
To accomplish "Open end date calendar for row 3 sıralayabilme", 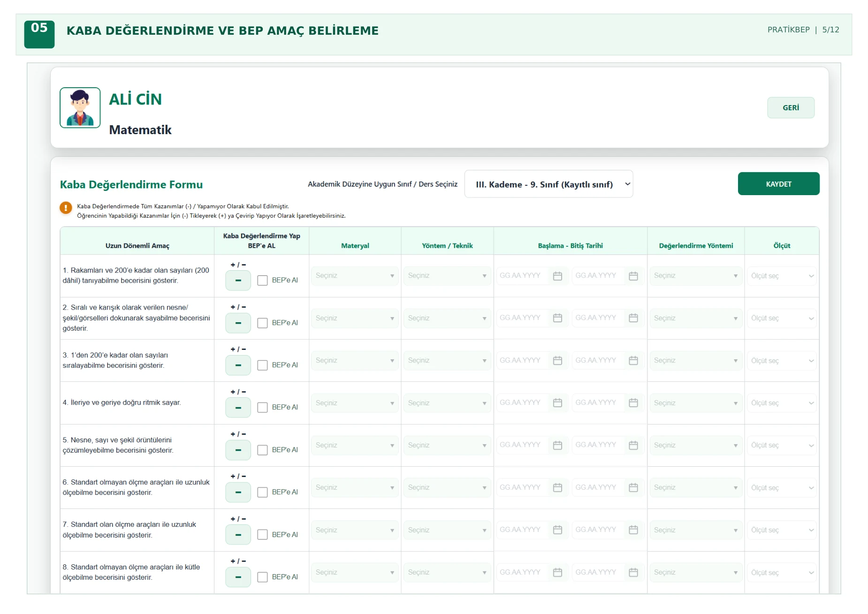I will point(633,360).
